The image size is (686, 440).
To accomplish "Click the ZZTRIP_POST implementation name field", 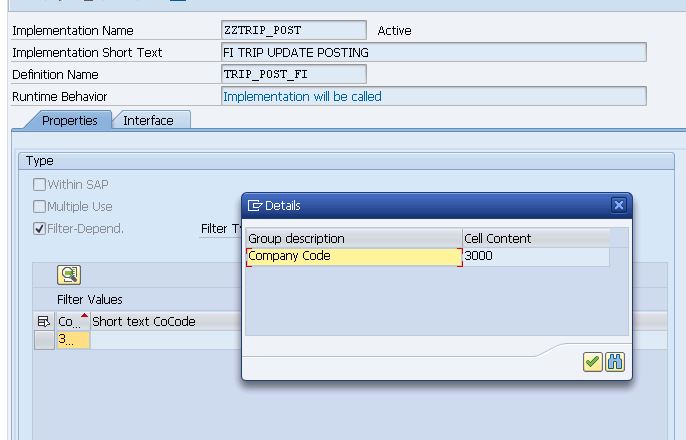I will pyautogui.click(x=293, y=30).
